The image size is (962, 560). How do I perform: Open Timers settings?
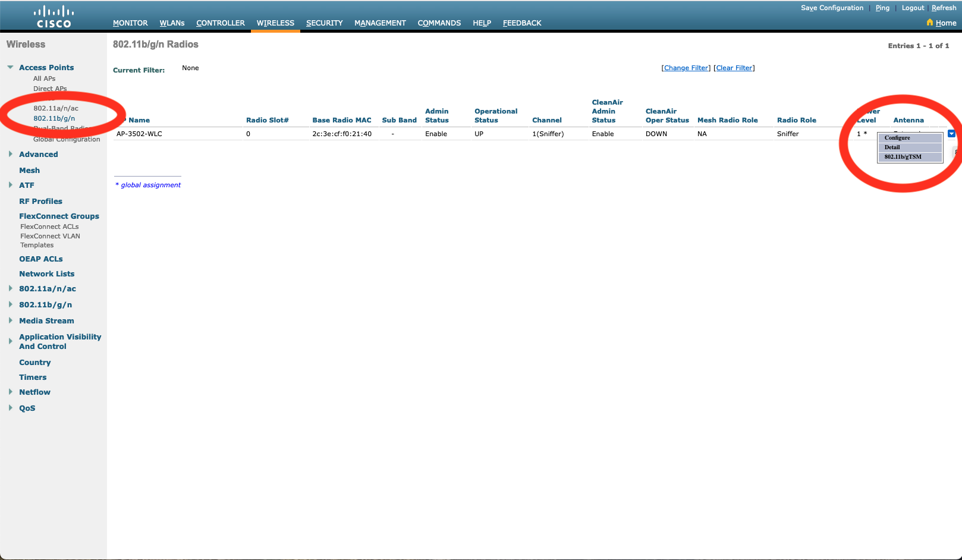coord(33,377)
